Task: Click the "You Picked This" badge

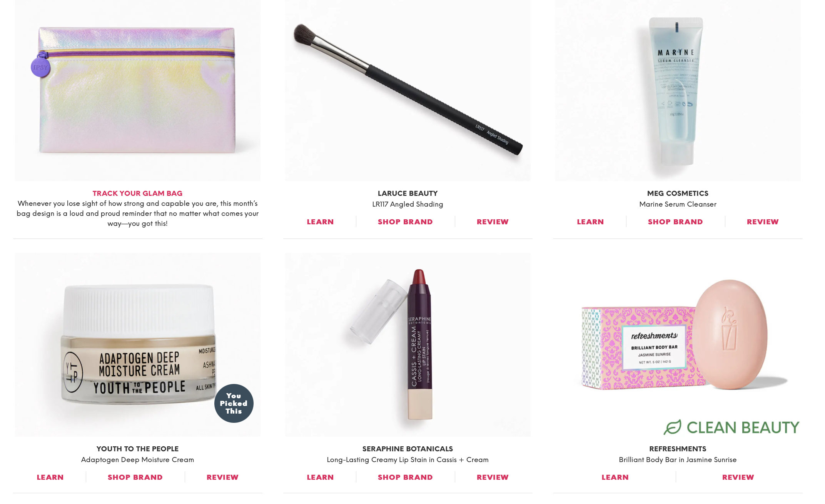Action: tap(234, 403)
